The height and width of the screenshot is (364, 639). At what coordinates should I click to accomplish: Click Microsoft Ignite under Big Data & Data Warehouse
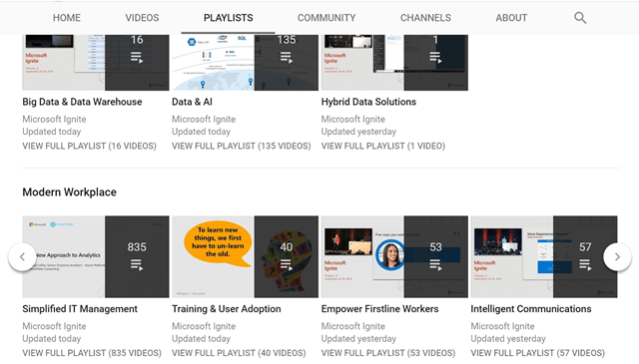(54, 120)
